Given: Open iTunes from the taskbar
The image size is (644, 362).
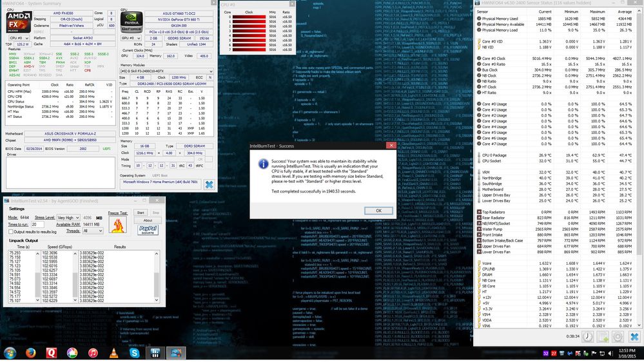Looking at the screenshot, I should point(93,353).
